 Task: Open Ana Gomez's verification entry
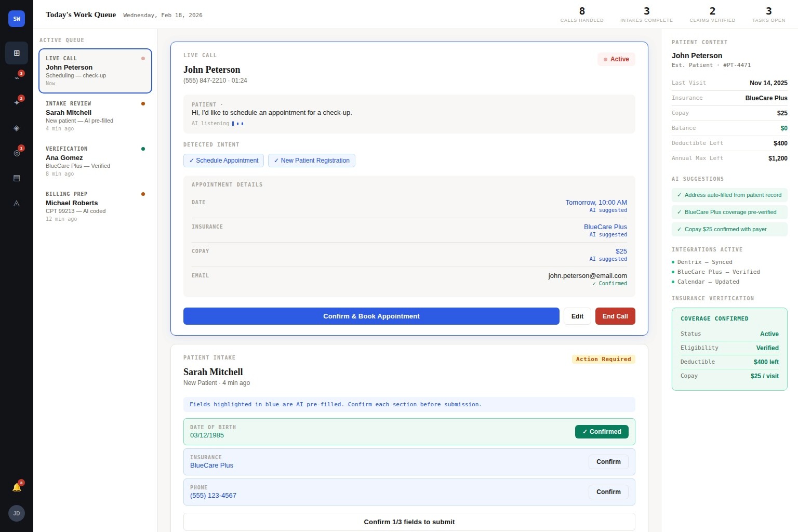point(95,161)
